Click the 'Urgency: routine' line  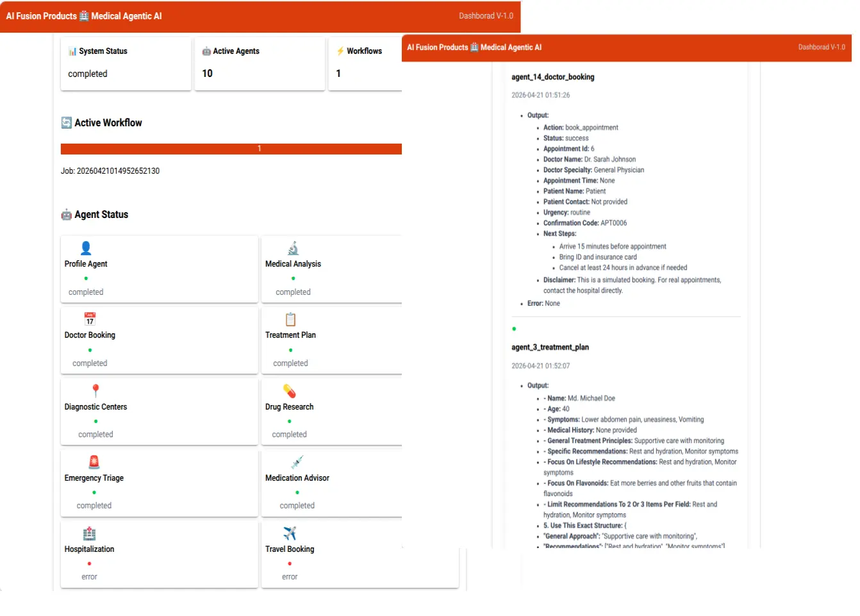click(x=567, y=212)
